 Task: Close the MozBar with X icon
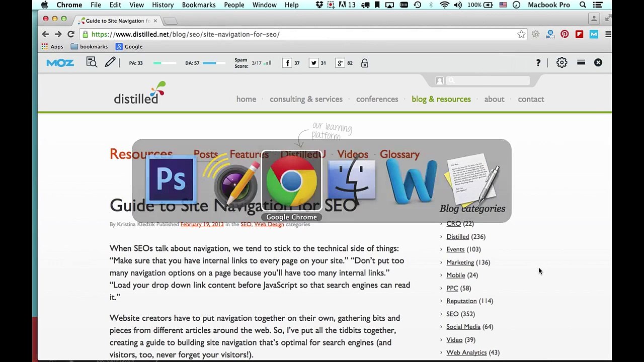tap(598, 63)
